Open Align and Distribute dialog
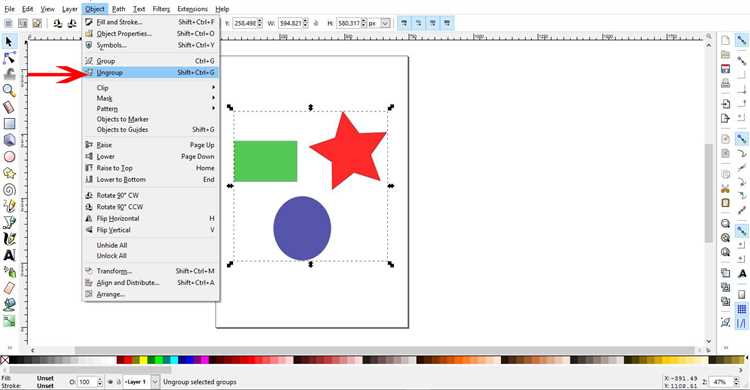The height and width of the screenshot is (390, 750). 151,282
